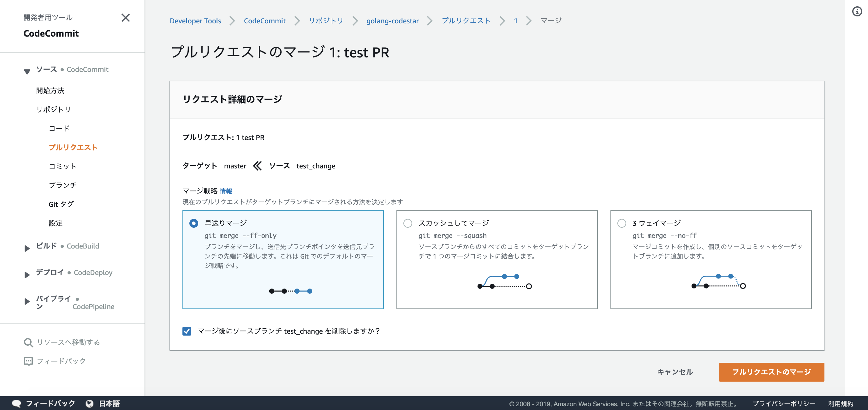Click the 'git merge --no-ff' command text
Screen dimensions: 868x410
(x=664, y=236)
